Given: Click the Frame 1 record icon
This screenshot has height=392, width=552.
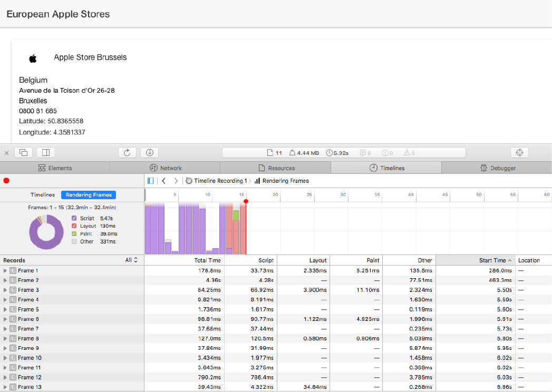Looking at the screenshot, I should click(x=13, y=271).
